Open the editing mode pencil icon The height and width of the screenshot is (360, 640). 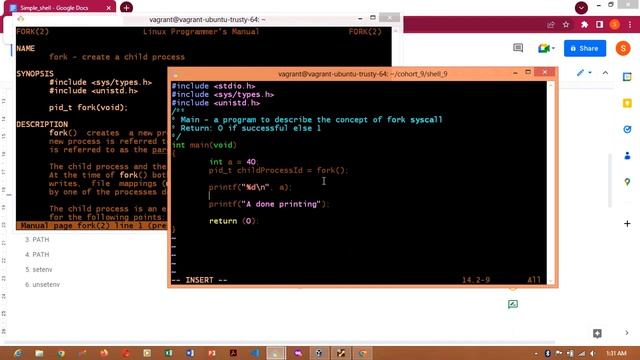click(580, 73)
